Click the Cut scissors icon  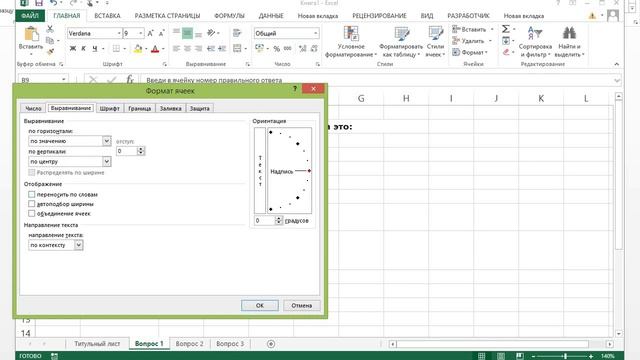tap(50, 29)
